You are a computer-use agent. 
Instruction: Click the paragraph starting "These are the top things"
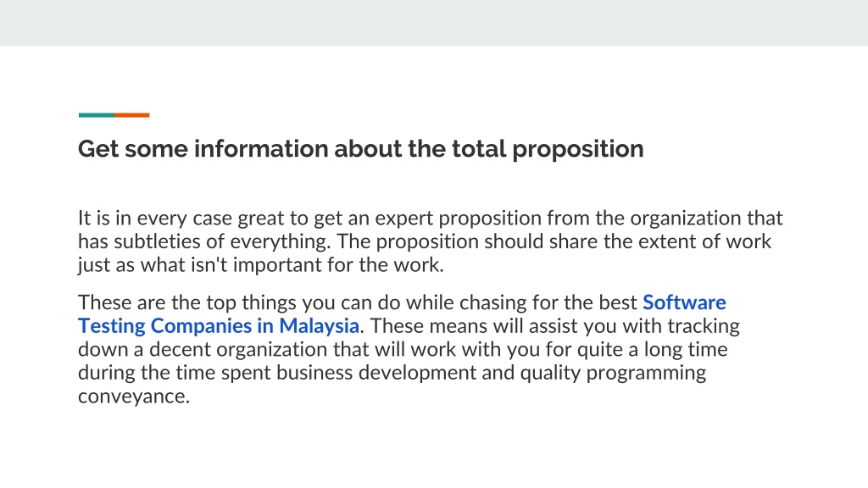coord(409,349)
